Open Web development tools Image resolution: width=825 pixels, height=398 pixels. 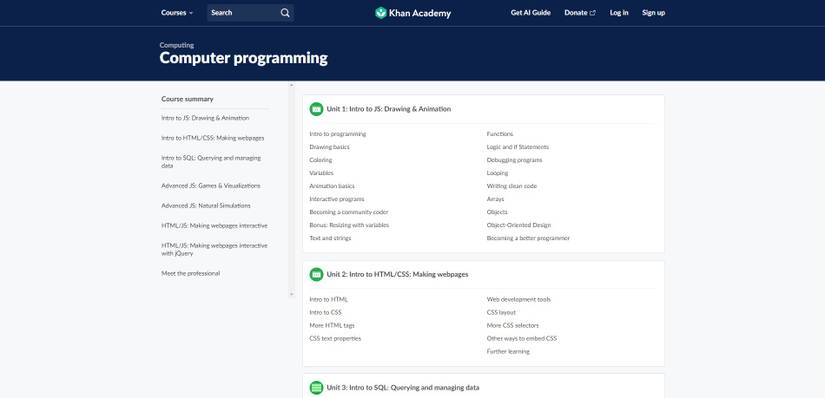coord(519,300)
